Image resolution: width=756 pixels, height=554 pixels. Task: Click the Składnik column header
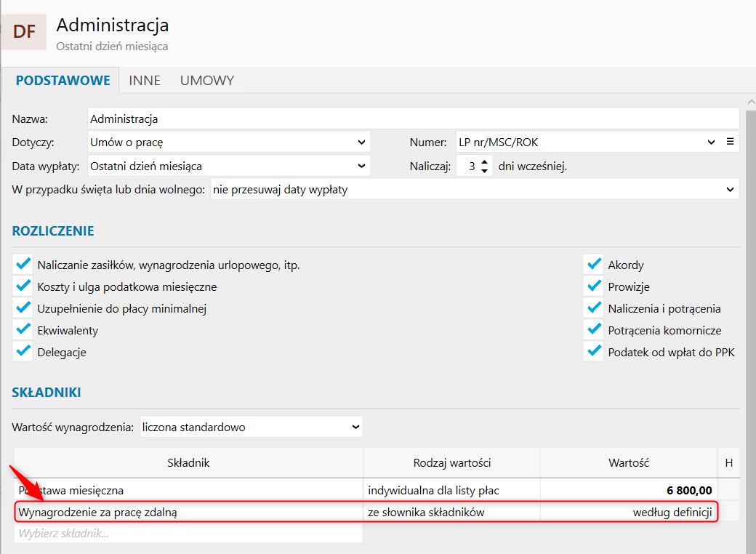188,462
